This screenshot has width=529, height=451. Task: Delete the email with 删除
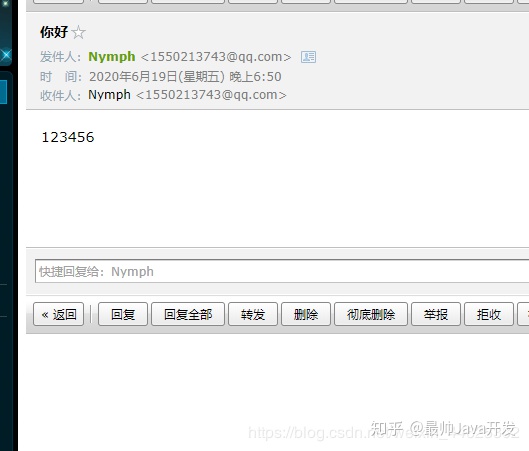[306, 314]
